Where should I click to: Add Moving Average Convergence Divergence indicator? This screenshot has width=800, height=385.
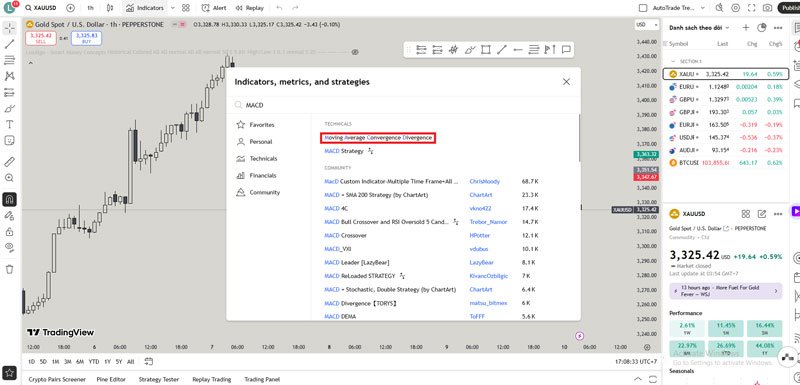[378, 138]
